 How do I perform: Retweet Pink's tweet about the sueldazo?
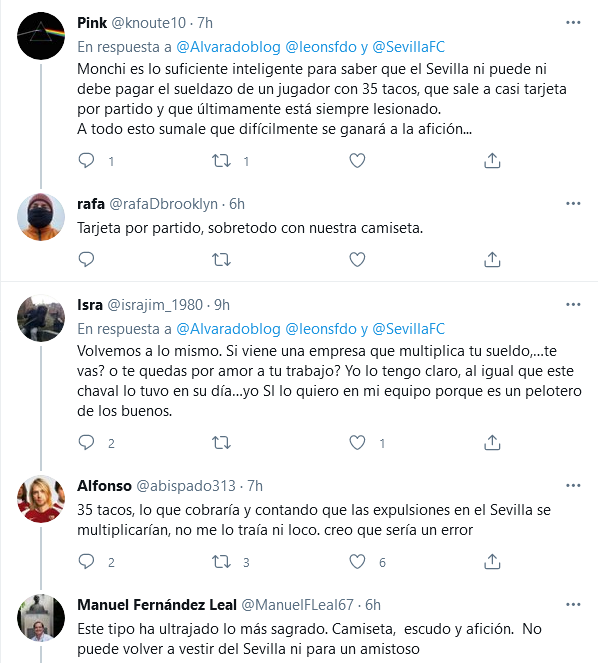[221, 161]
